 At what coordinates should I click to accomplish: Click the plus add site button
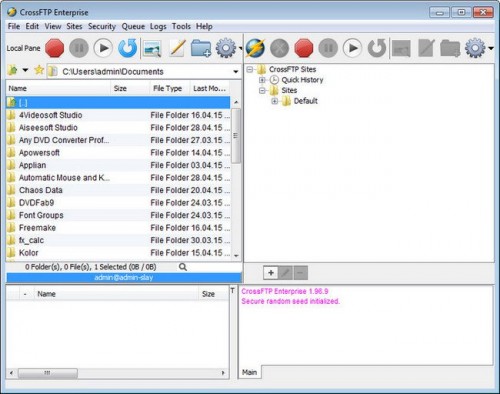[271, 273]
